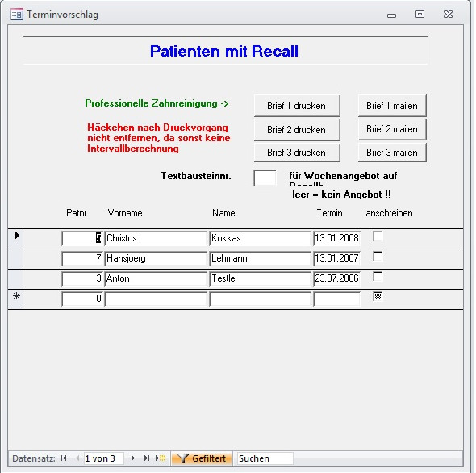Click the 'Datensatz:' label in navigation bar

click(x=34, y=458)
